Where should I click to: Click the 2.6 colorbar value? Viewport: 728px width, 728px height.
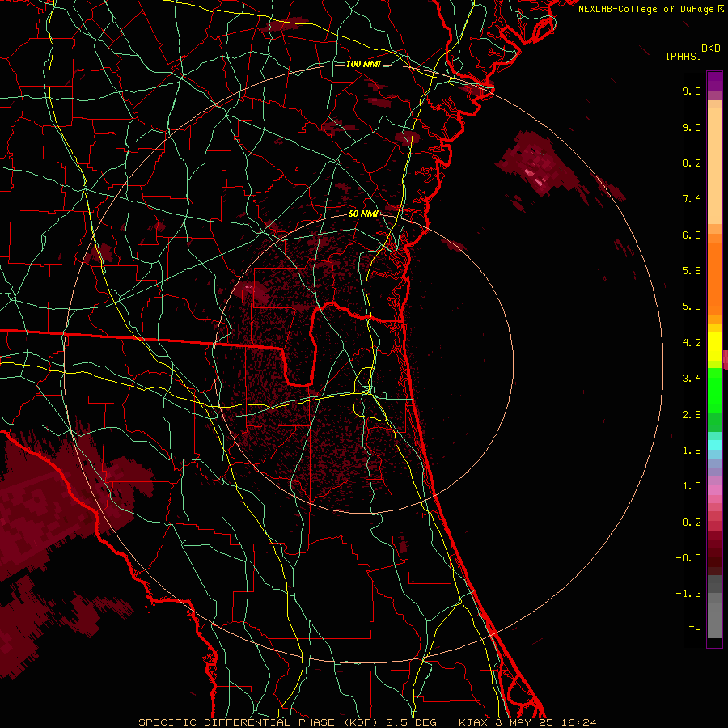point(692,415)
